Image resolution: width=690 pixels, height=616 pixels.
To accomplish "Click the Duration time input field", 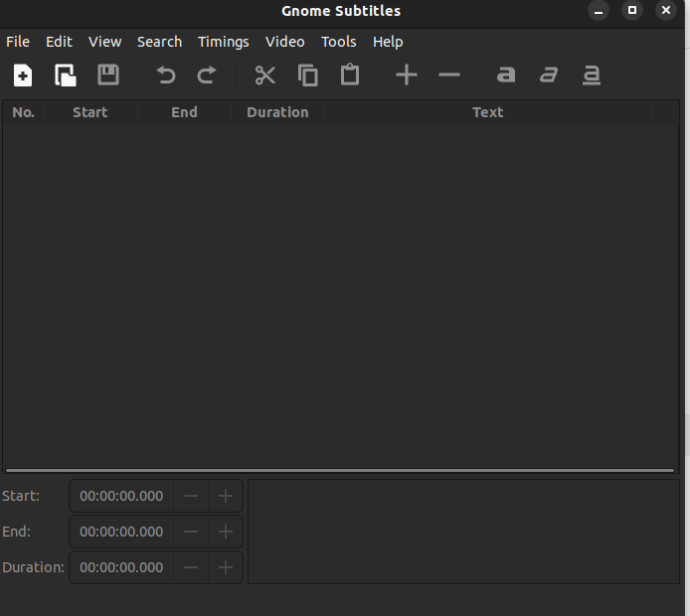I will pyautogui.click(x=121, y=567).
